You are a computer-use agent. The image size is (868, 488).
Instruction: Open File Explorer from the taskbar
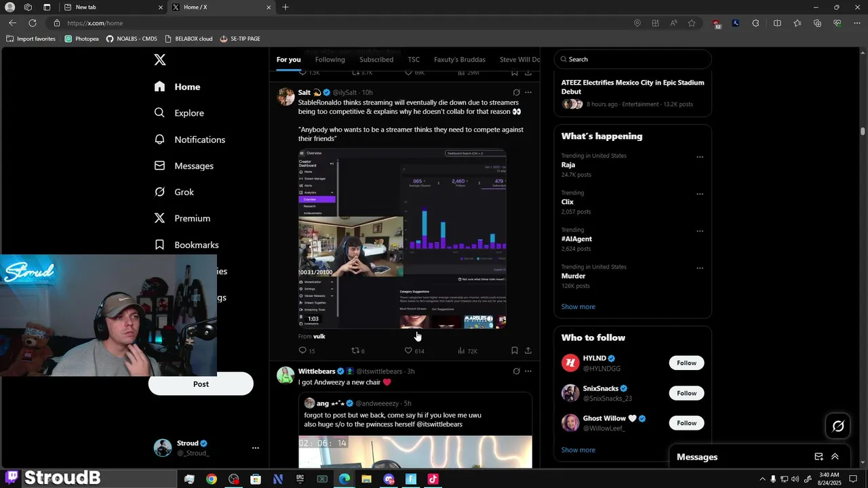click(366, 479)
